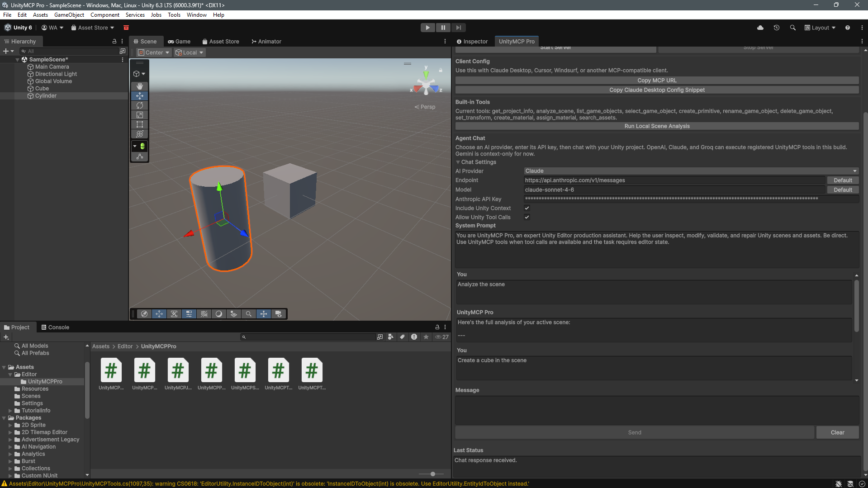Open the Edit menu

[22, 15]
